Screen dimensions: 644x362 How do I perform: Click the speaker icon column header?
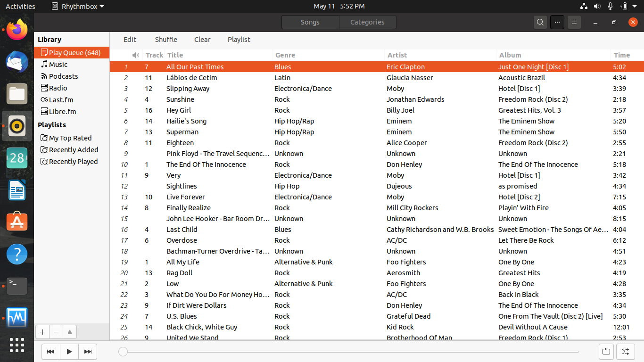[136, 55]
